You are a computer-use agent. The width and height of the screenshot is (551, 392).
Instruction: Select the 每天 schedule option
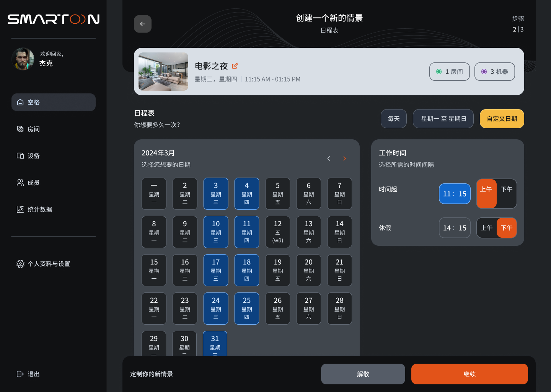pos(393,119)
